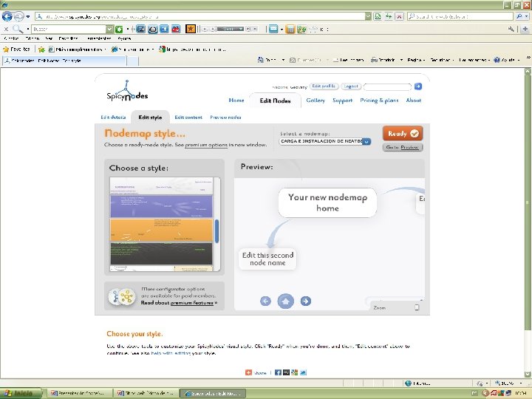Click the toolbar plus add button

[525, 29]
